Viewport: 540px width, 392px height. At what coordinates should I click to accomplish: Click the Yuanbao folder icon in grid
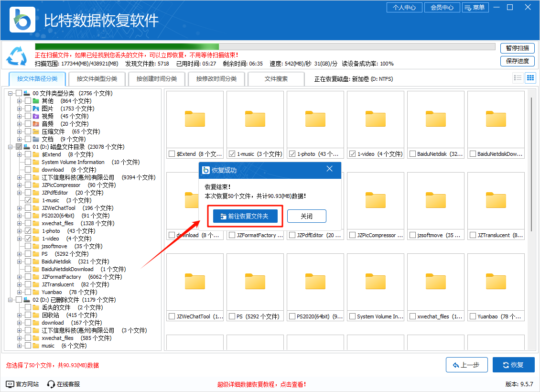coord(496,282)
